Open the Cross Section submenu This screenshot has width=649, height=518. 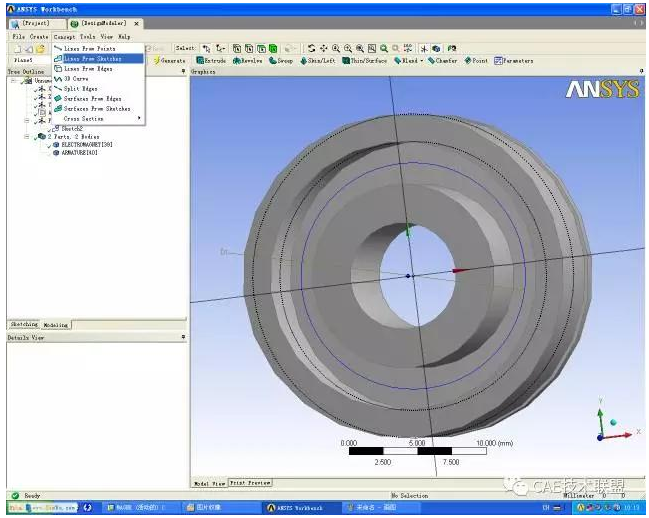coord(98,119)
